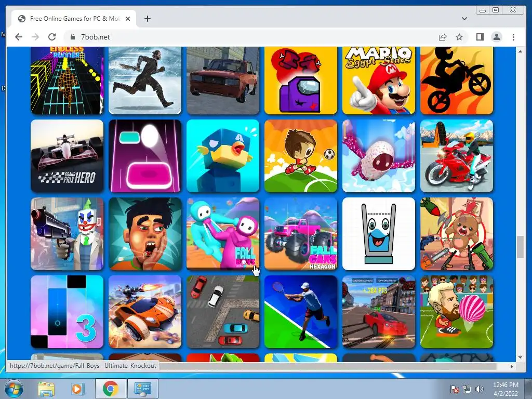This screenshot has width=532, height=399.
Task: Open the blue Captain America bird game
Action: pyautogui.click(x=223, y=156)
